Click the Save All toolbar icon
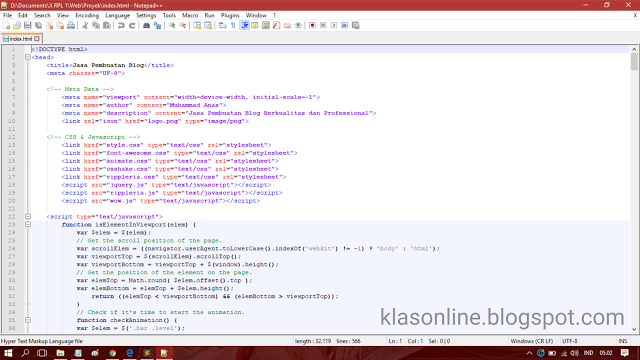 (38, 25)
